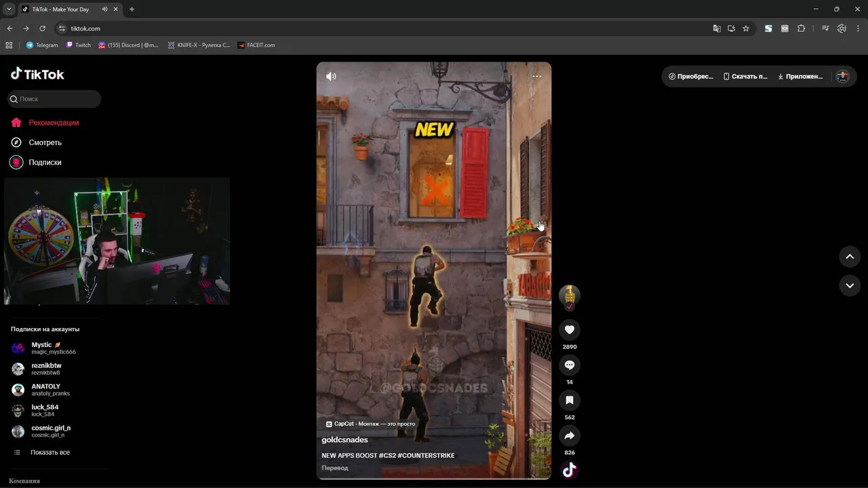This screenshot has height=488, width=868.
Task: Click the Компания footer heading
Action: (24, 481)
